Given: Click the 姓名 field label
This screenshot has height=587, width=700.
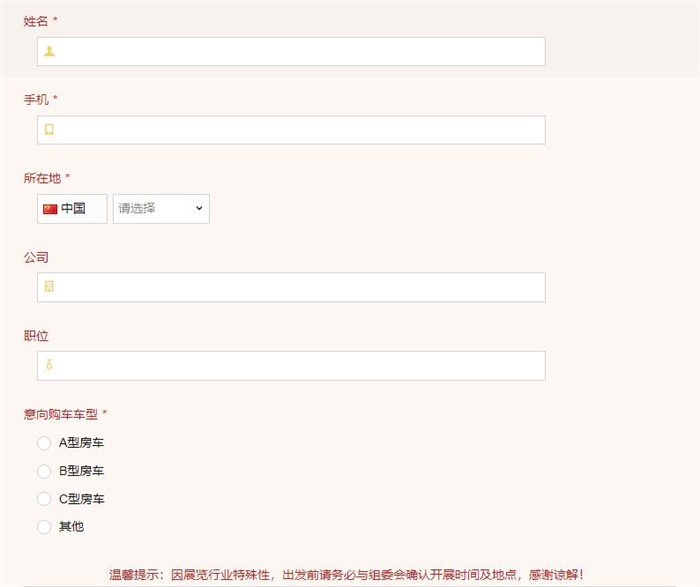Looking at the screenshot, I should pos(36,21).
